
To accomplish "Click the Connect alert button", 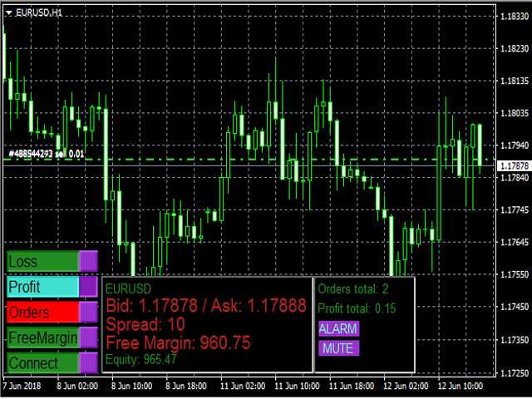I will [x=42, y=363].
